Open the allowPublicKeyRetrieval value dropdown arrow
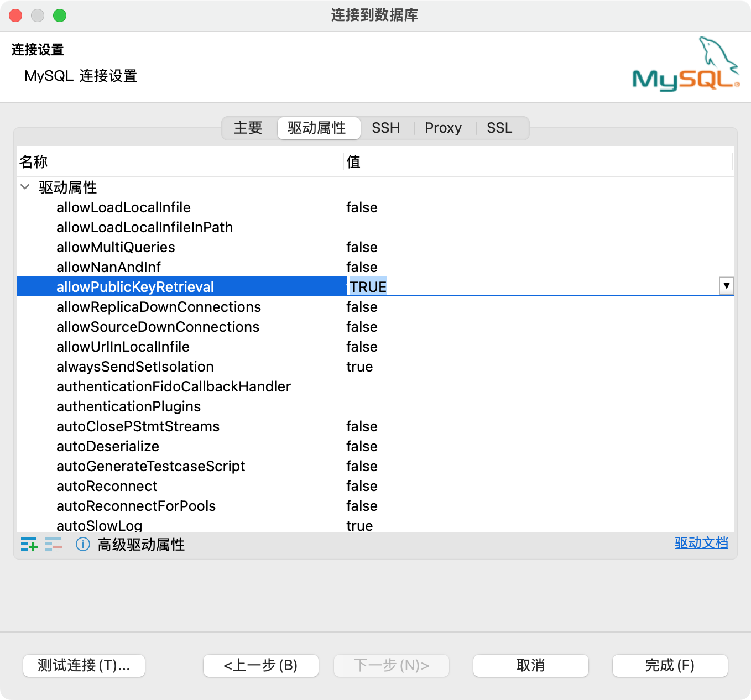The width and height of the screenshot is (751, 700). [726, 286]
